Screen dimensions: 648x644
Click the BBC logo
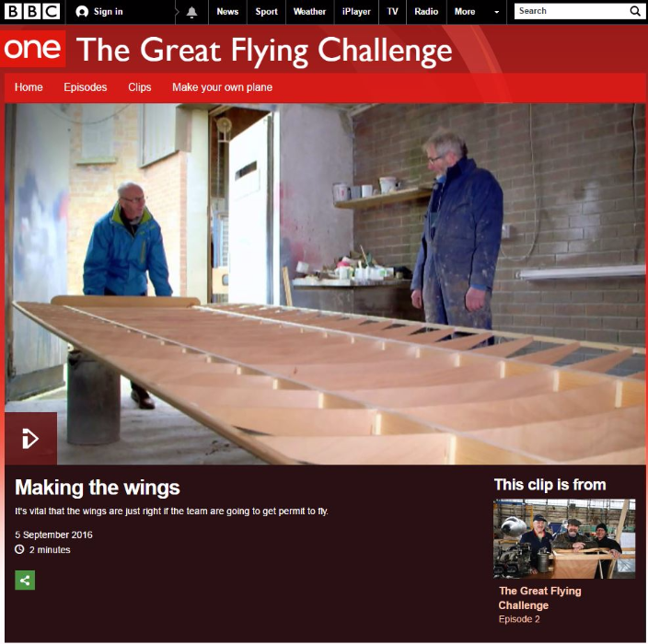(32, 12)
